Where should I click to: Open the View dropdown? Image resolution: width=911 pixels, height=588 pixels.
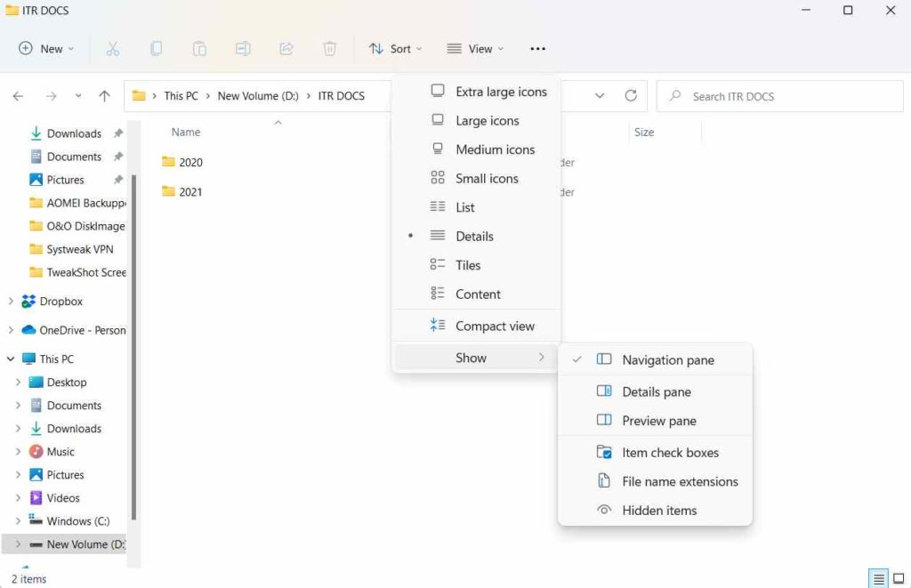tap(475, 49)
